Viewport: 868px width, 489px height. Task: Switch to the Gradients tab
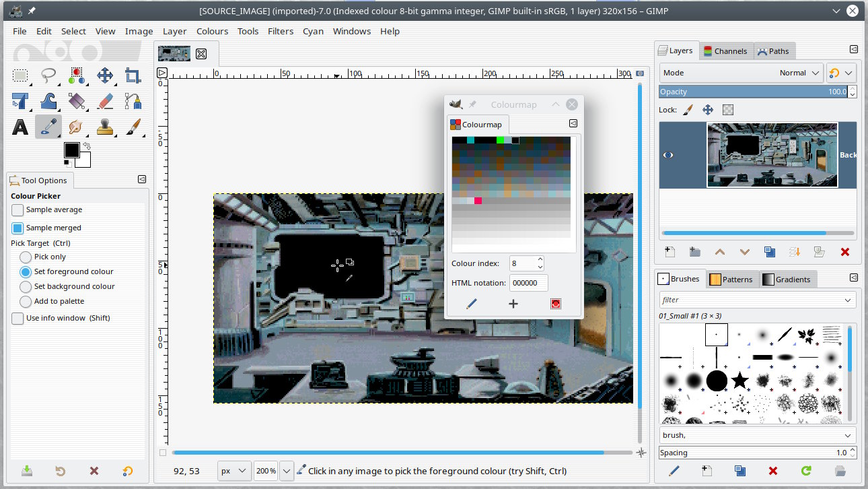[x=787, y=279]
